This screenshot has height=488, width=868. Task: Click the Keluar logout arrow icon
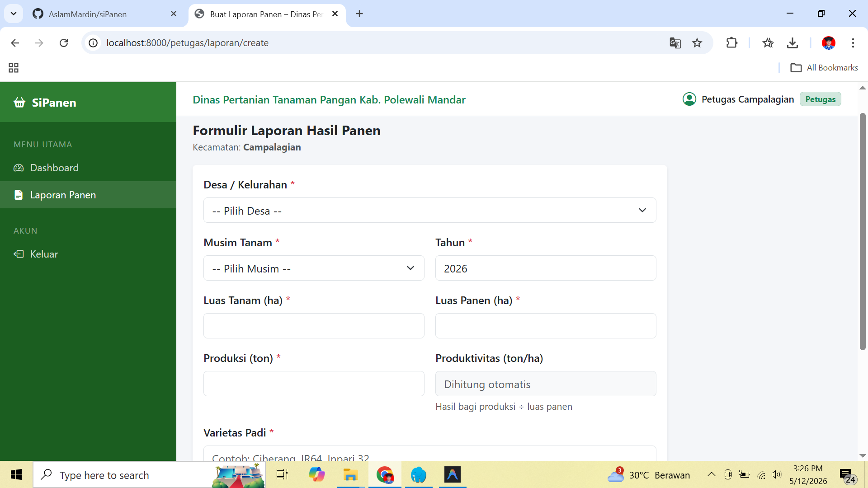[19, 254]
